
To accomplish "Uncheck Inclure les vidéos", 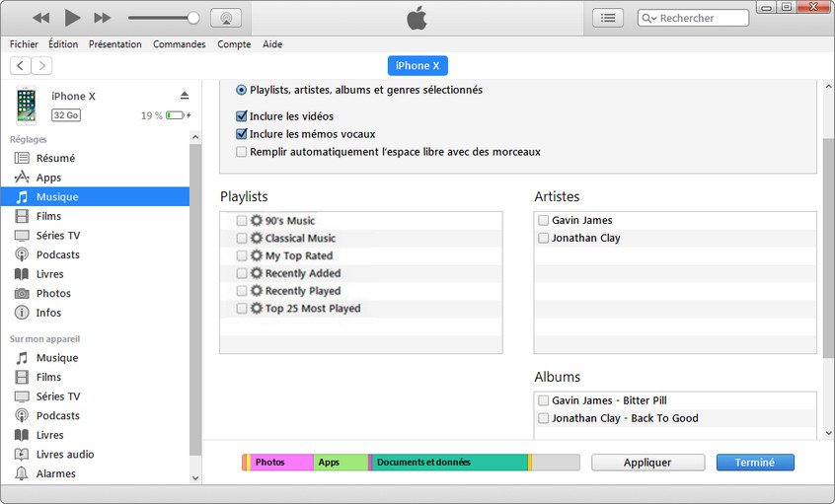I will 241,116.
